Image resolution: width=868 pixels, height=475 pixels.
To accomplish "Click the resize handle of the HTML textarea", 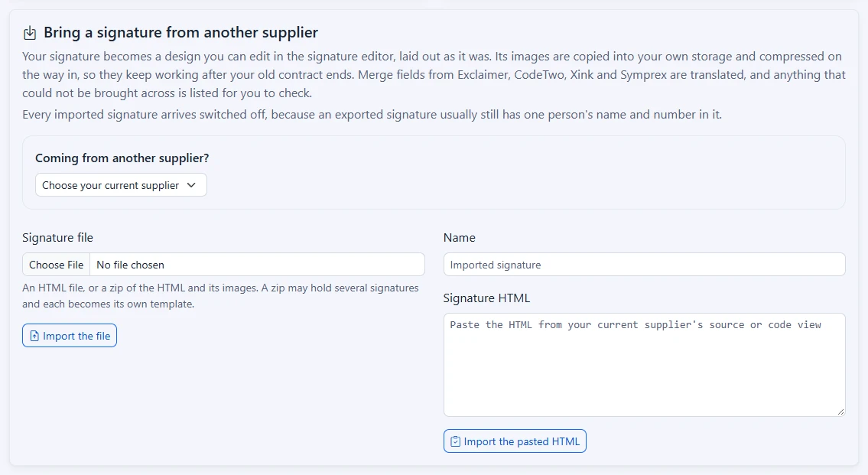I will pos(840,412).
